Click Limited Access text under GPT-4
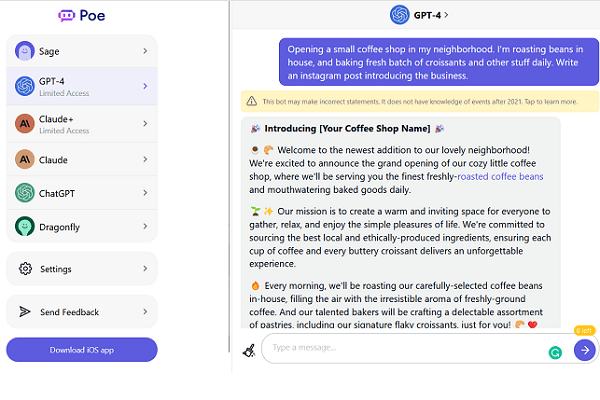600x400 pixels. pos(64,93)
